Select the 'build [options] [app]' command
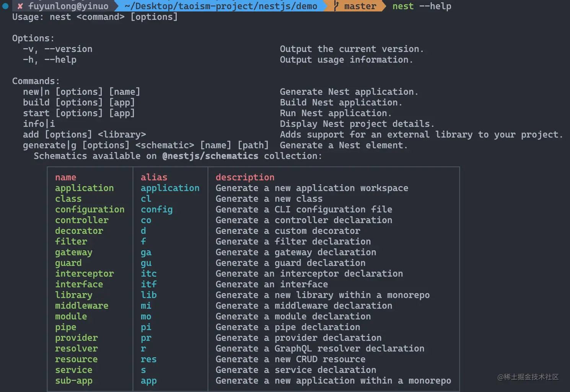Image resolution: width=570 pixels, height=392 pixels. (79, 102)
